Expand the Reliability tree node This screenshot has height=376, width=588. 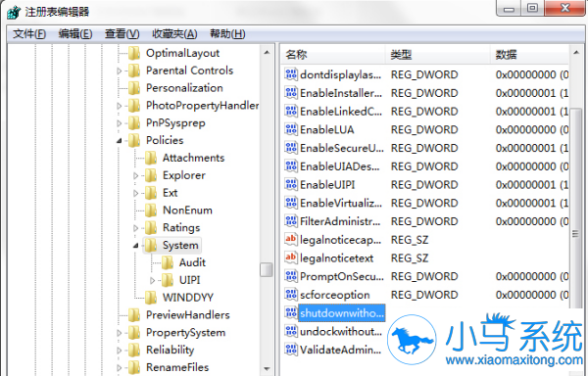(x=120, y=351)
